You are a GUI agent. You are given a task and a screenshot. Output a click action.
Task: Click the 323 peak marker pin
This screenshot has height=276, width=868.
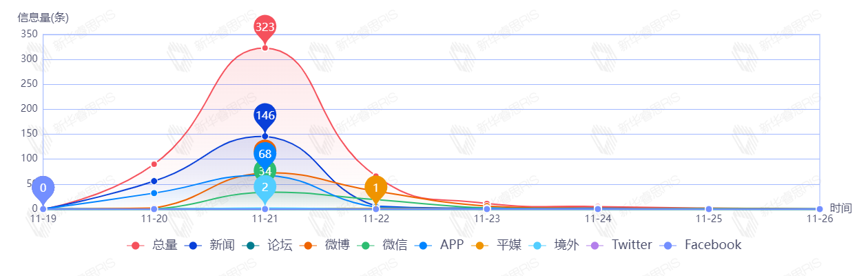point(265,28)
